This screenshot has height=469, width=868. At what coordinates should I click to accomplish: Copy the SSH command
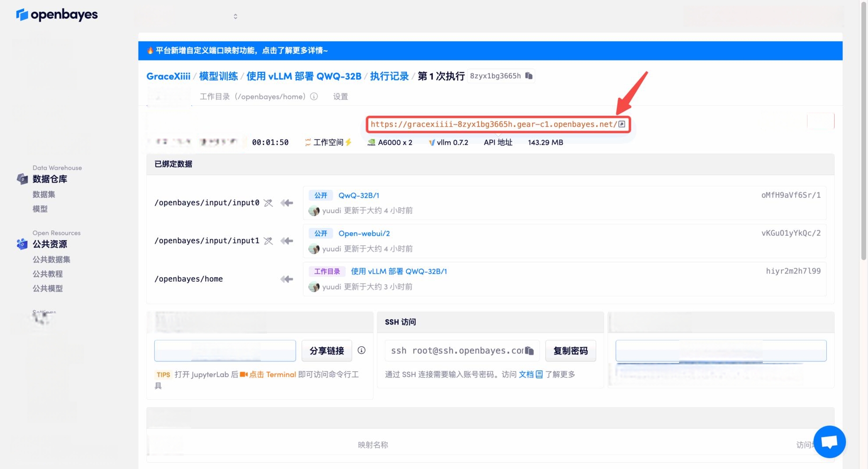[530, 351]
